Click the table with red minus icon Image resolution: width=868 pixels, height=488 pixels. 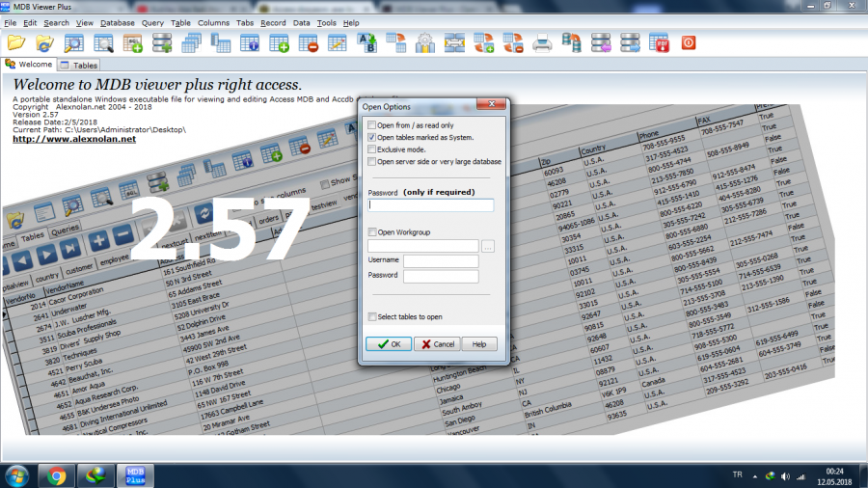pos(309,42)
